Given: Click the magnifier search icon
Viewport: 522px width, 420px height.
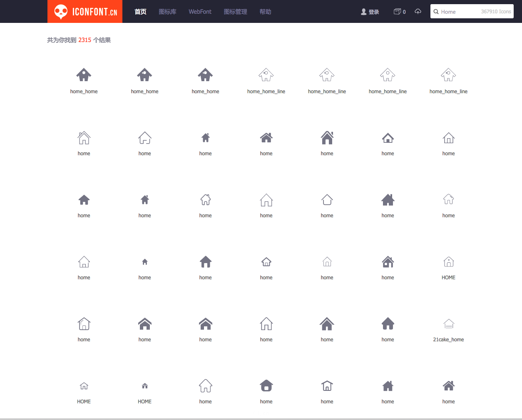Looking at the screenshot, I should click(436, 12).
